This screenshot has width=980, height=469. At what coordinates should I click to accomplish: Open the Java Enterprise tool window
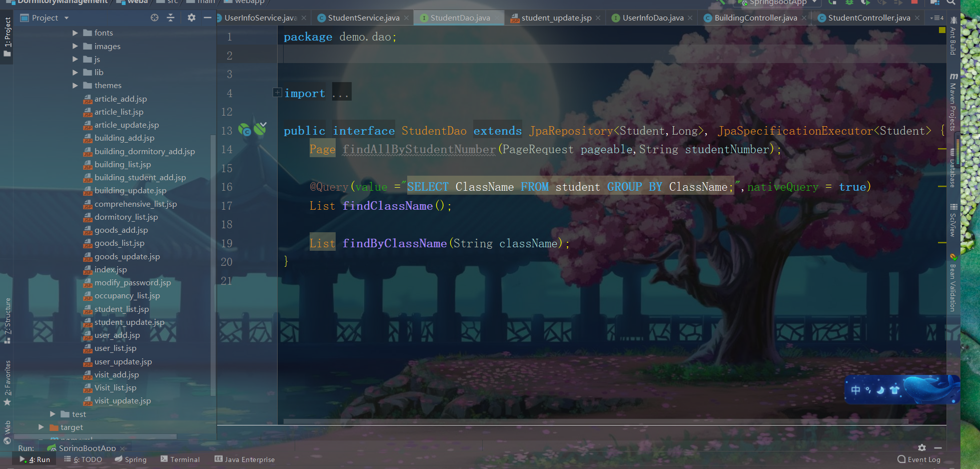click(x=245, y=459)
